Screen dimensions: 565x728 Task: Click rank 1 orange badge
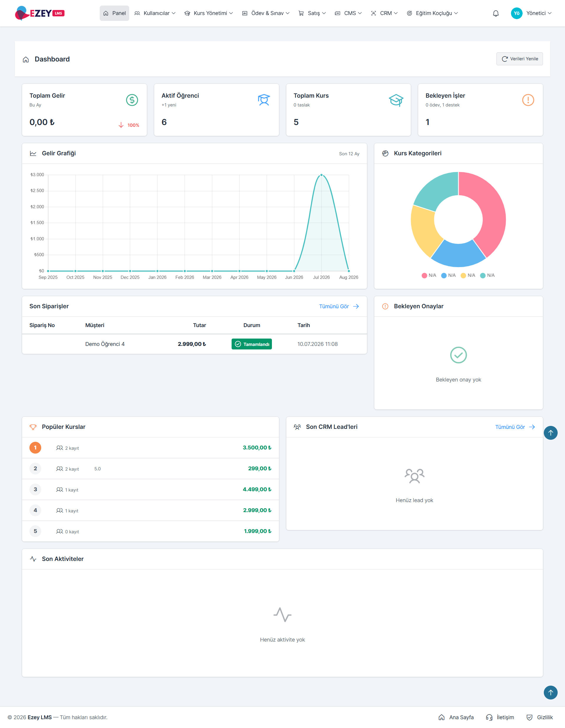click(x=35, y=448)
